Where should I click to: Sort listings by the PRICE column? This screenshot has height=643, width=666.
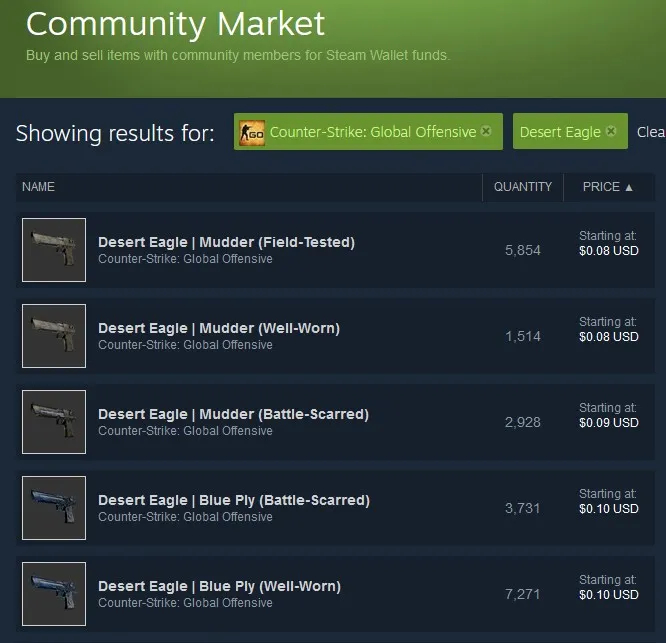[x=601, y=187]
